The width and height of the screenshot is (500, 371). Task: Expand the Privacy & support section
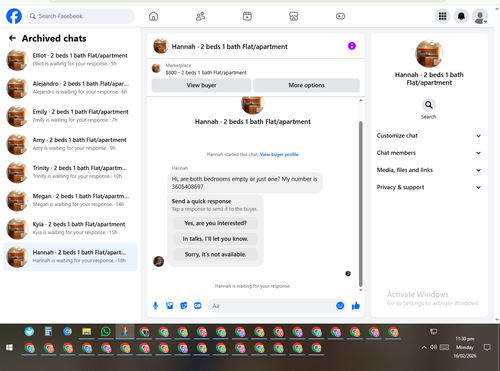(429, 187)
